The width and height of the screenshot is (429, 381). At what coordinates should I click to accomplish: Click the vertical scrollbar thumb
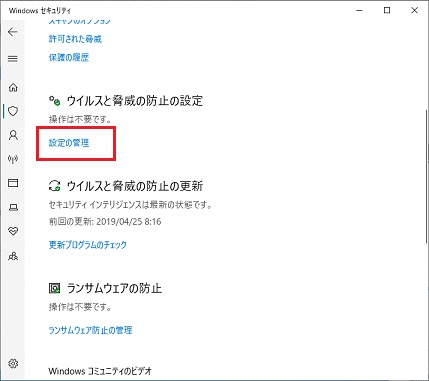coord(427,177)
